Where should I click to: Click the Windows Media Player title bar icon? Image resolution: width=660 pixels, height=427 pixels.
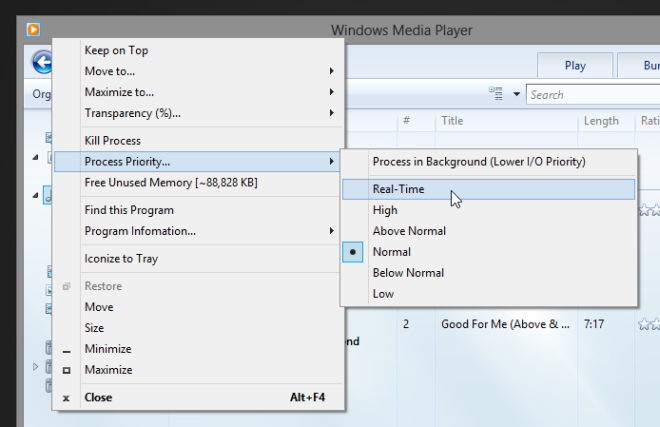click(x=33, y=30)
